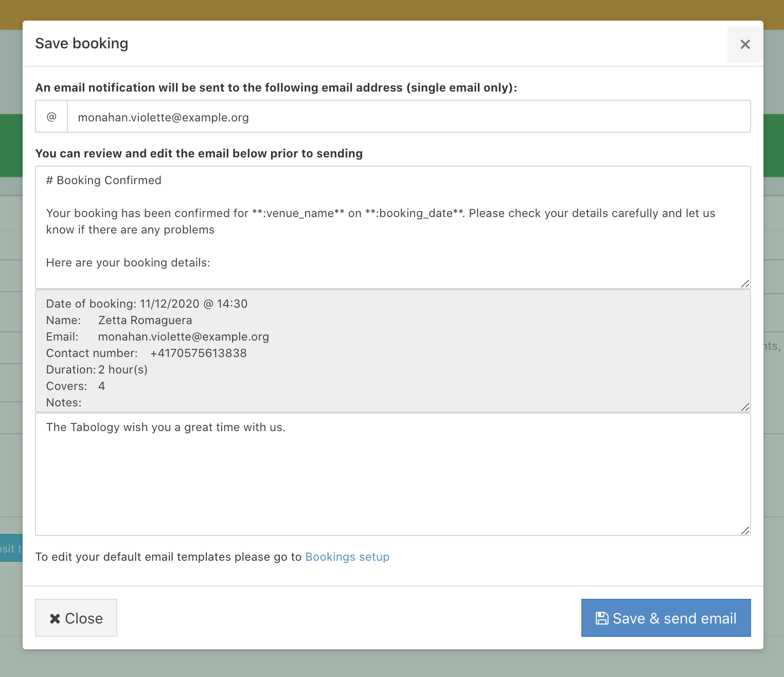Place cursor on the **:venue_name** placeholder
Image resolution: width=784 pixels, height=677 pixels.
tap(298, 213)
